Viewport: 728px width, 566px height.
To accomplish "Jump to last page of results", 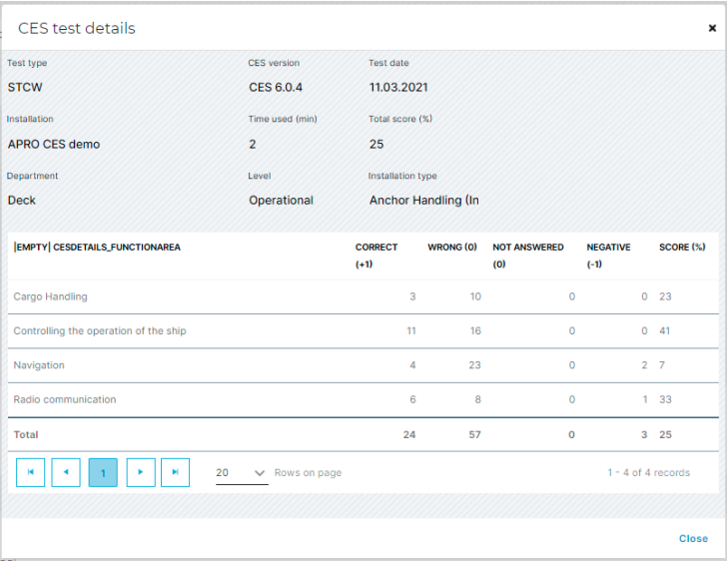I will point(176,472).
